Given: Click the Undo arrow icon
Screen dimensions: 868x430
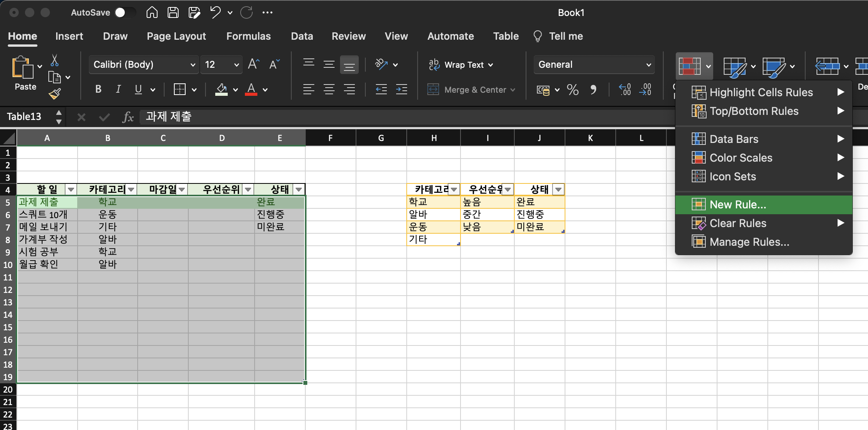Looking at the screenshot, I should (215, 12).
